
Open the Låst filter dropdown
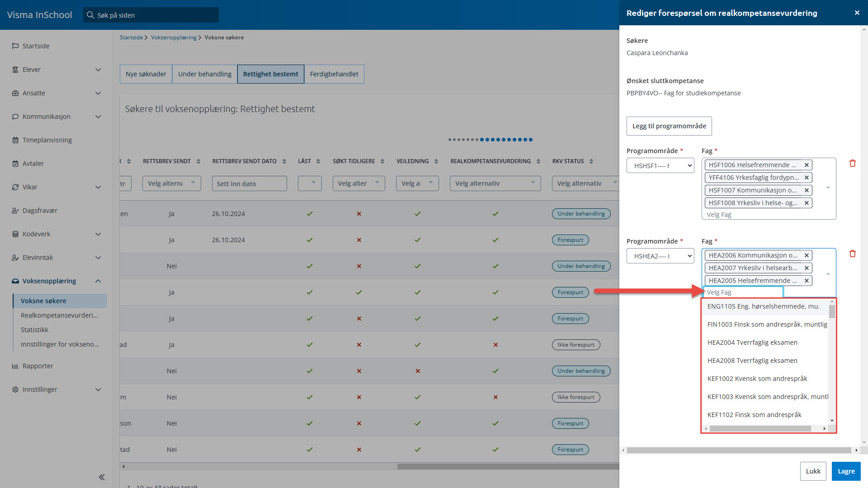pos(310,183)
